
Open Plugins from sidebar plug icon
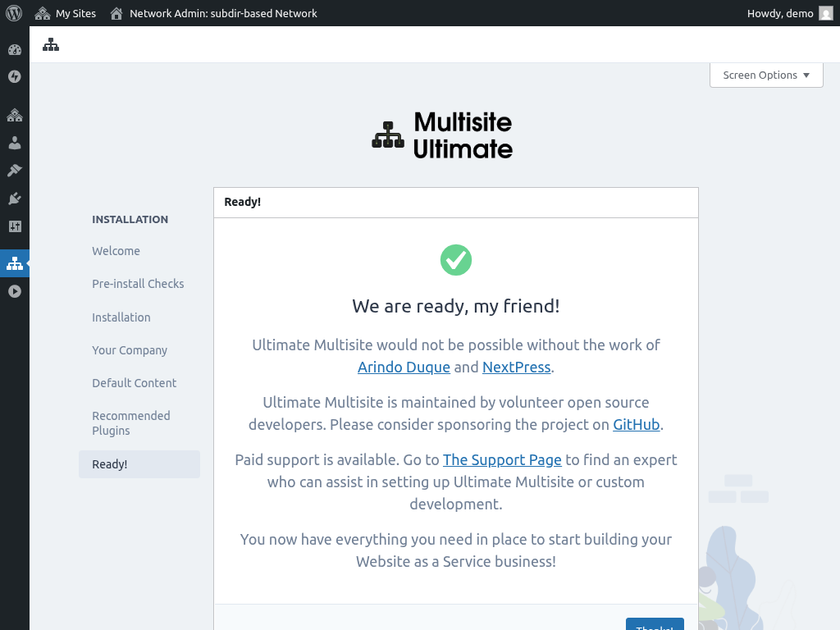click(15, 199)
